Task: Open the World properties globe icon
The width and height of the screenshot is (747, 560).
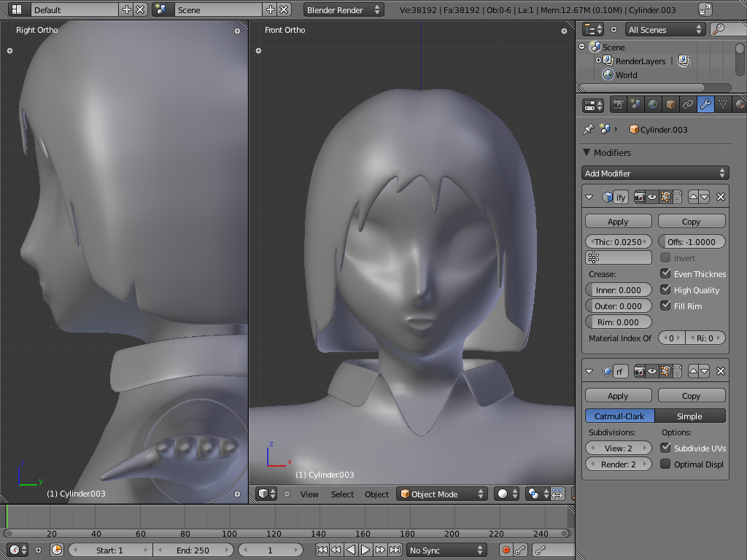Action: 653,104
